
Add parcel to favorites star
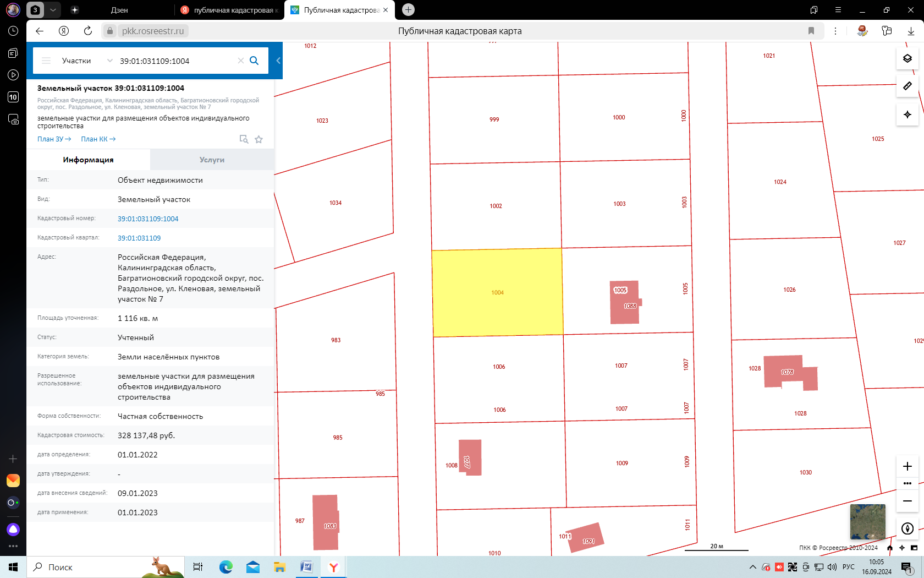[x=258, y=139]
